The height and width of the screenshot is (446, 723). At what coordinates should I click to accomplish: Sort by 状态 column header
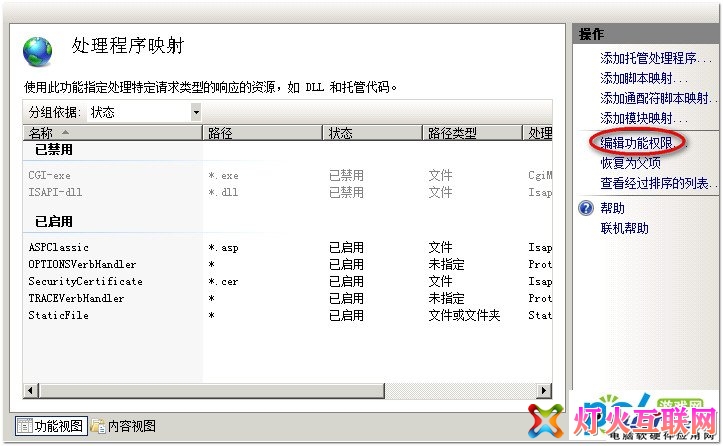[373, 133]
